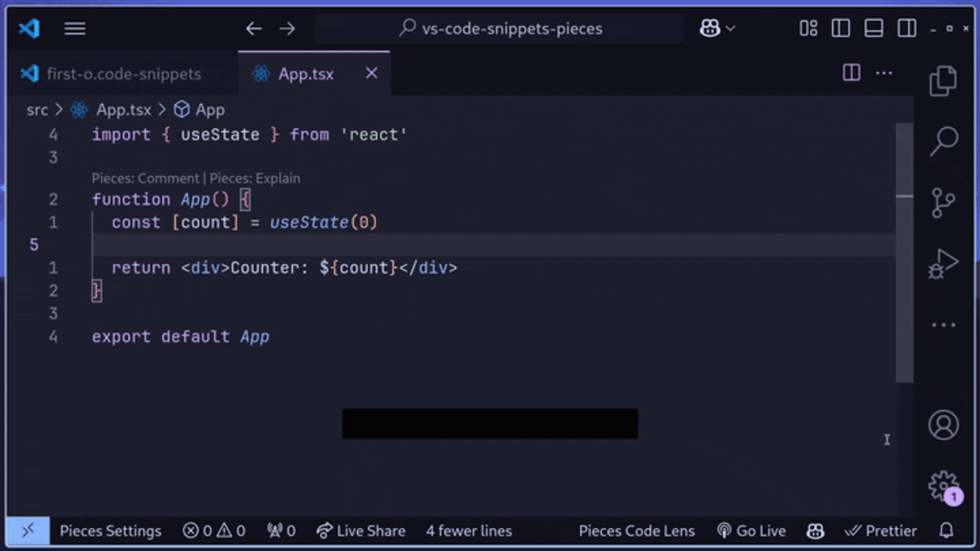Close the App.tsx tab
Viewport: 980px width, 551px height.
tap(371, 73)
